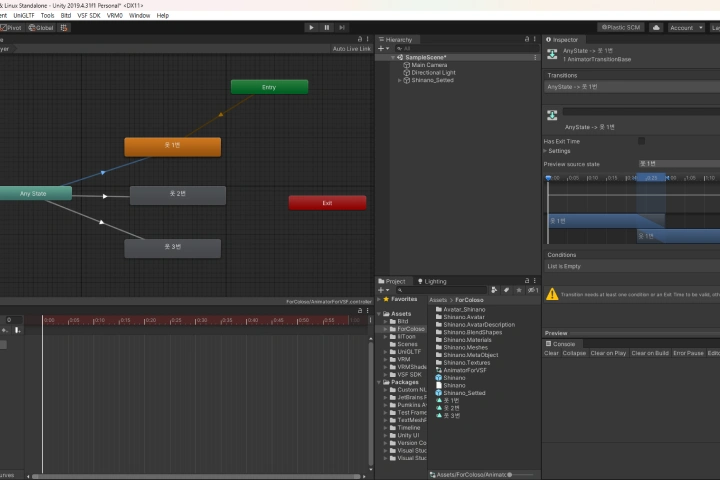Toggle hidden packages visibility in Project
This screenshot has height=480, width=720.
(x=533, y=290)
